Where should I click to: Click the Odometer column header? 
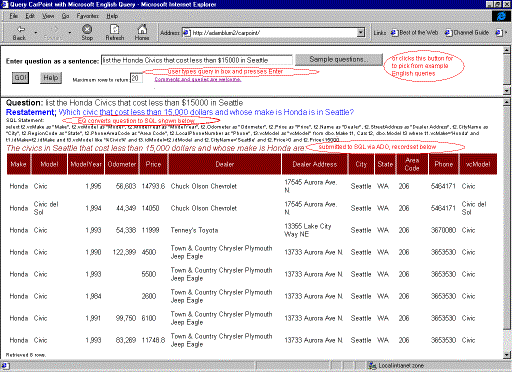(122, 164)
